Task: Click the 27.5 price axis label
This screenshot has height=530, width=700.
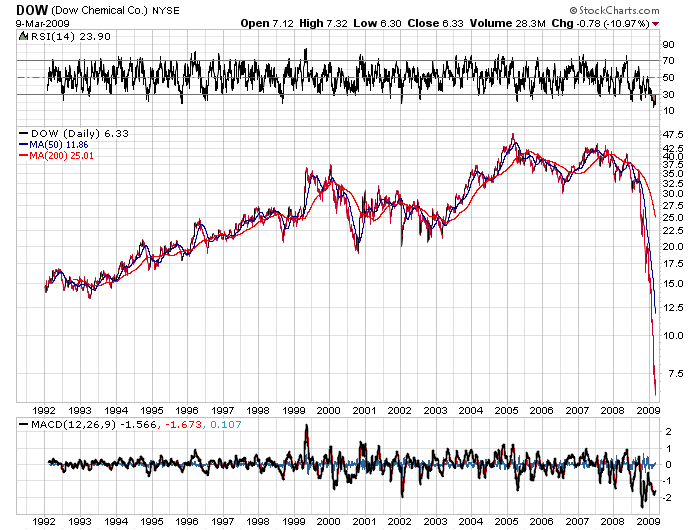Action: click(673, 205)
